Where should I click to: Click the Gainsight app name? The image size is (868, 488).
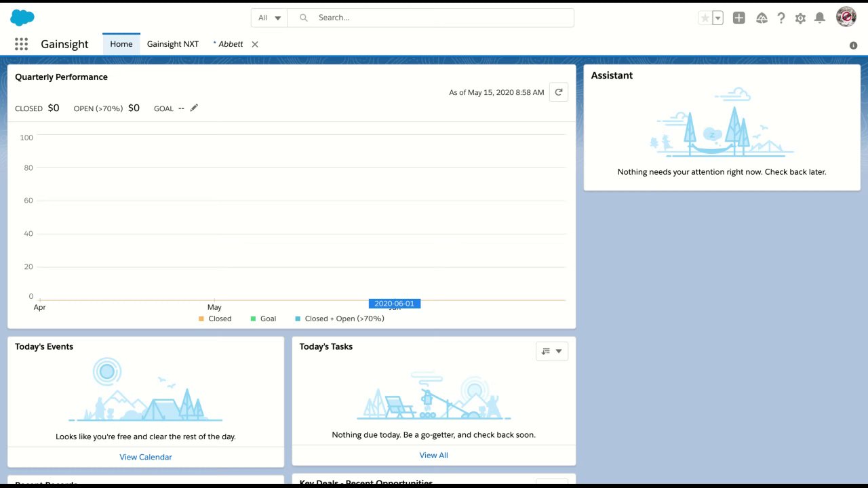pyautogui.click(x=64, y=44)
